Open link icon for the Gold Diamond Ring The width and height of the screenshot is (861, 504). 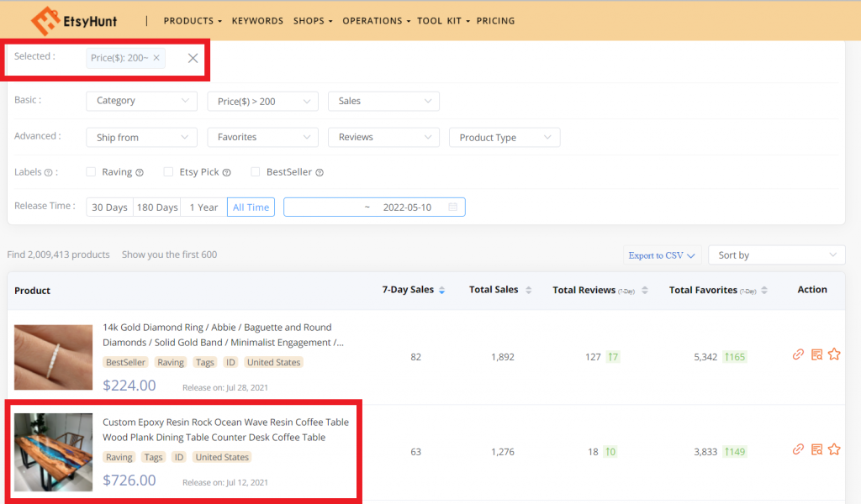(x=798, y=354)
